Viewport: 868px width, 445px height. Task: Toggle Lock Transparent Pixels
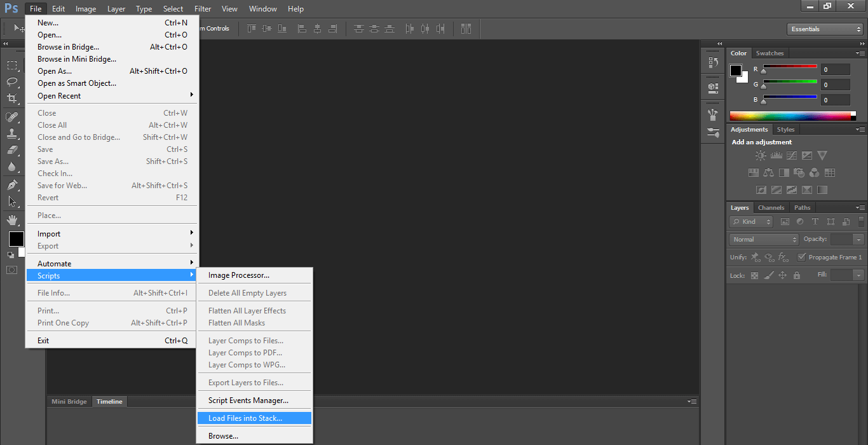pos(755,276)
